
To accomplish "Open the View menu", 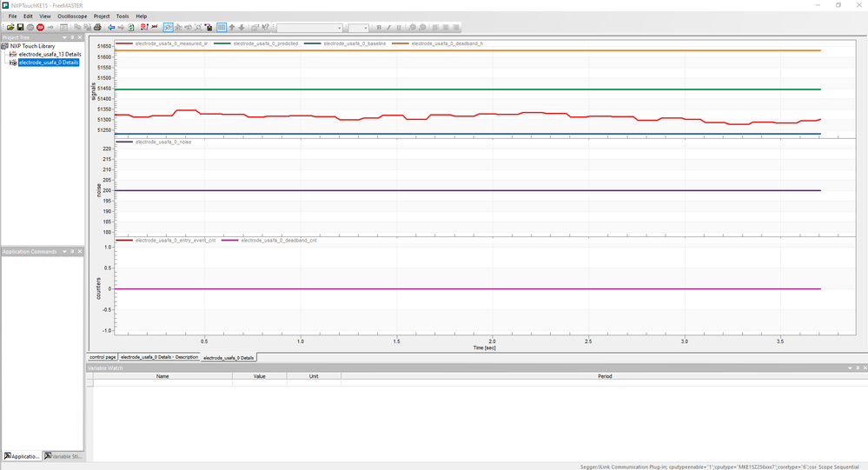I will click(45, 16).
